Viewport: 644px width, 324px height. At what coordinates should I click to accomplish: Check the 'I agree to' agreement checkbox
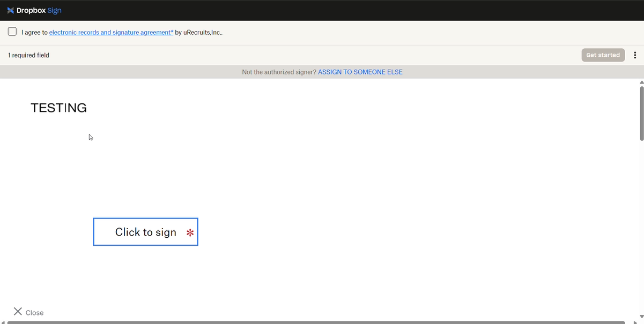(12, 32)
